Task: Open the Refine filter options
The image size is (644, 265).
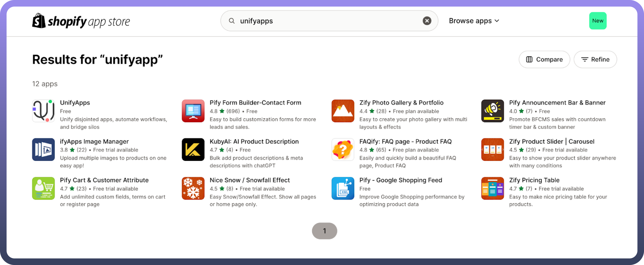Action: [x=595, y=59]
